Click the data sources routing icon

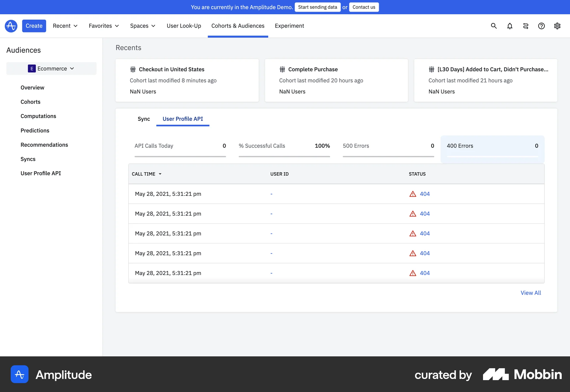(x=525, y=26)
